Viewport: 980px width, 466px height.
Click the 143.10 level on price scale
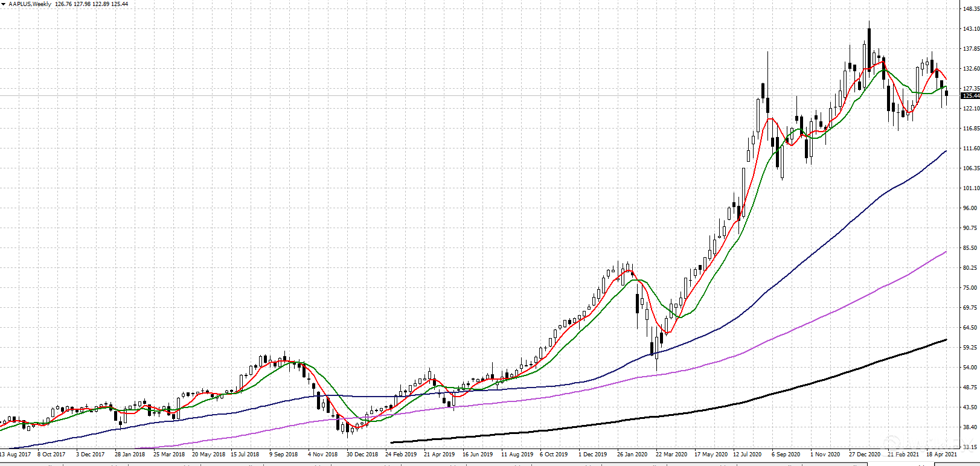tap(971, 29)
